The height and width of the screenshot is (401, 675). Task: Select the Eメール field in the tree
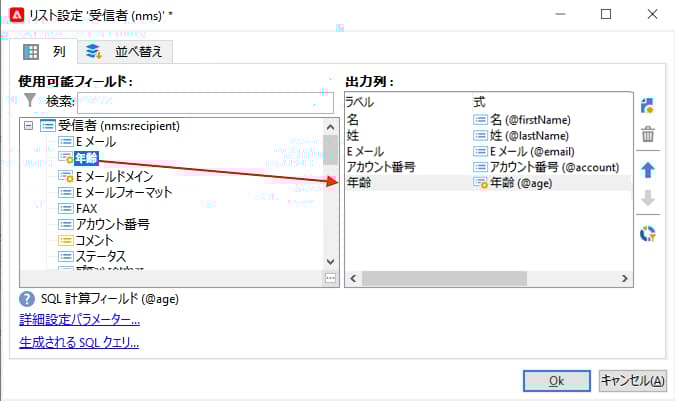click(x=96, y=142)
